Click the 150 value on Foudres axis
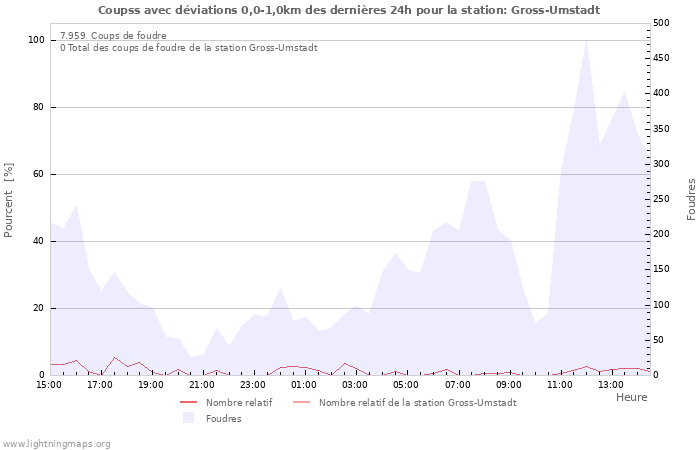Image resolution: width=700 pixels, height=450 pixels. coord(661,269)
